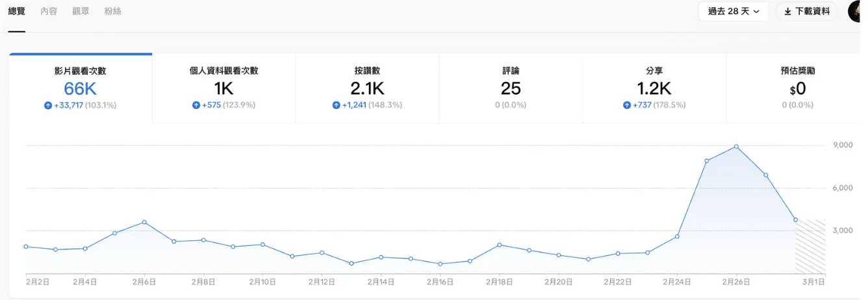Image resolution: width=868 pixels, height=300 pixels.
Task: Click the 2月22日 axis label
Action: pyautogui.click(x=618, y=282)
